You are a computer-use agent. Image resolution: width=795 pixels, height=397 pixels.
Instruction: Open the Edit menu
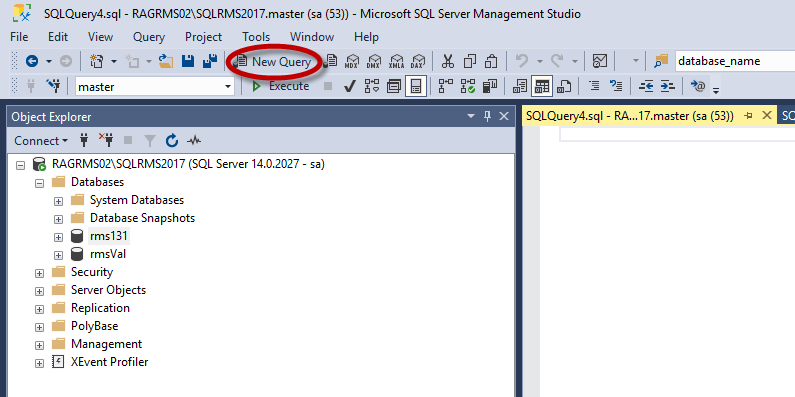pos(58,37)
